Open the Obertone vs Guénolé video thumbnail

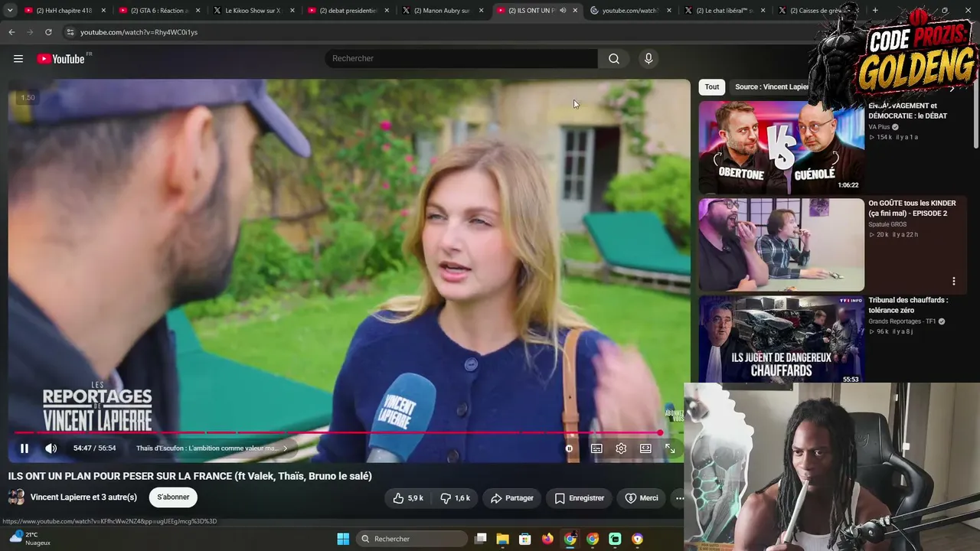(781, 147)
